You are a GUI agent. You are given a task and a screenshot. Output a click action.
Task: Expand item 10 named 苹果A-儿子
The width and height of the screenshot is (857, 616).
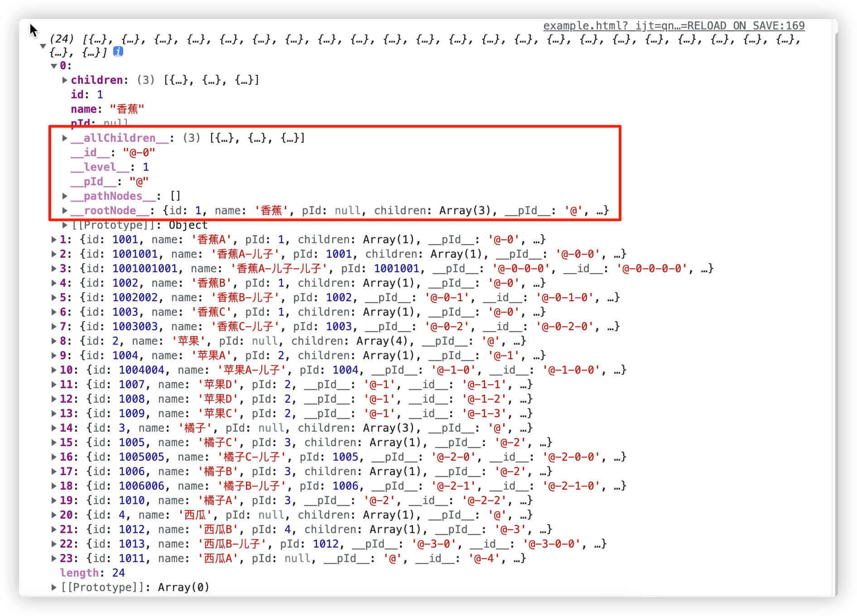pos(54,370)
